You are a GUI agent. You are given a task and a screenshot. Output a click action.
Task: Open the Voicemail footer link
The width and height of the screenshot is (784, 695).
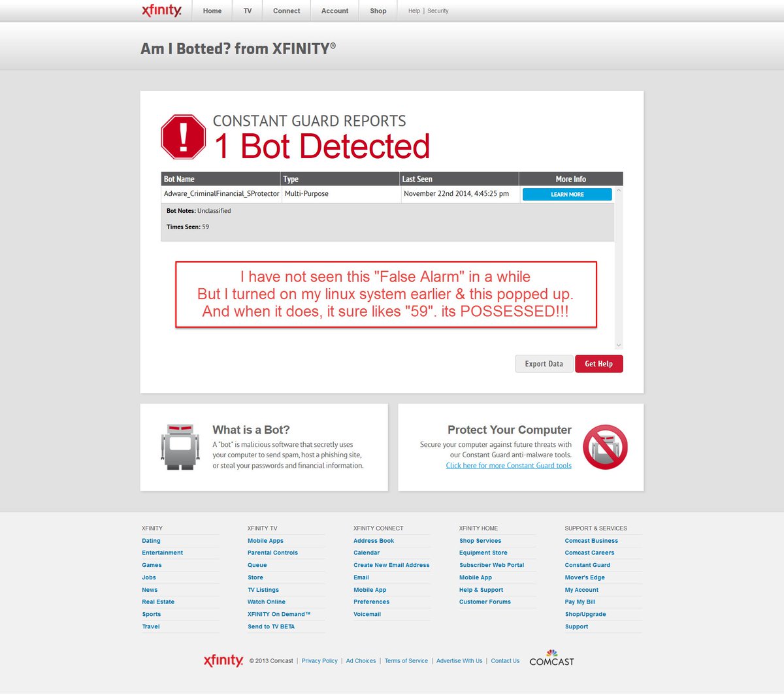367,615
